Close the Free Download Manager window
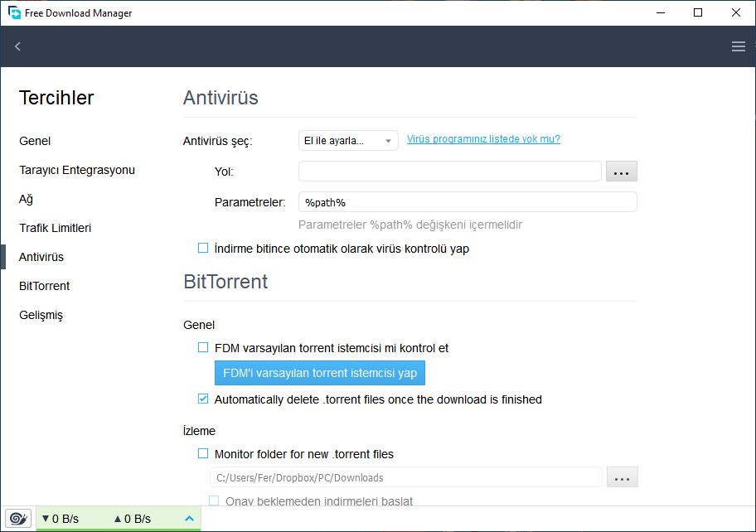Screen dimensions: 756x532 [736, 12]
